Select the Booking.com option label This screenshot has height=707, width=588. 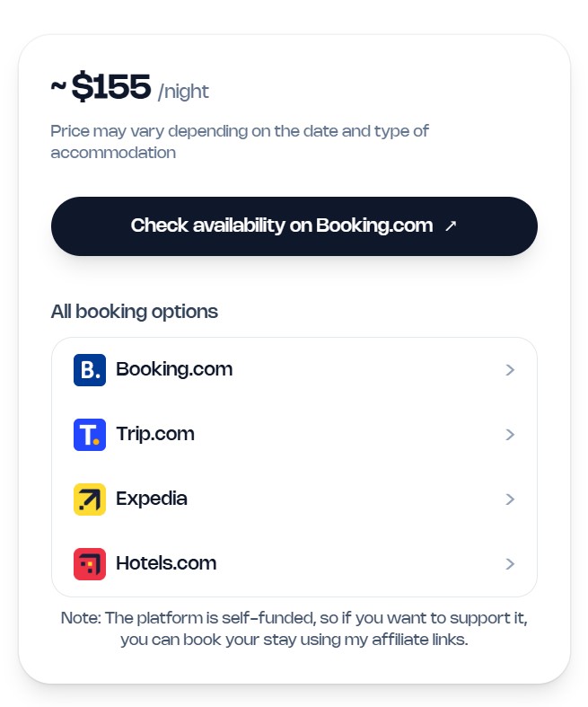(174, 369)
